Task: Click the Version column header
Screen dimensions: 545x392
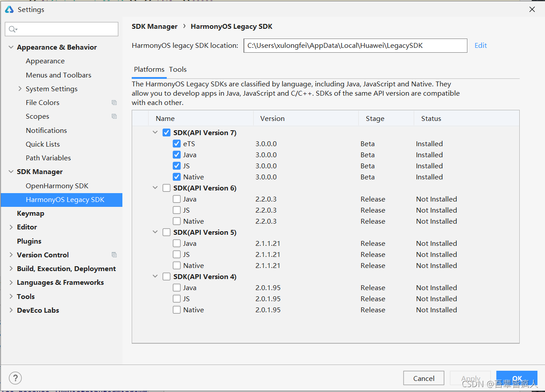Action: click(x=306, y=119)
